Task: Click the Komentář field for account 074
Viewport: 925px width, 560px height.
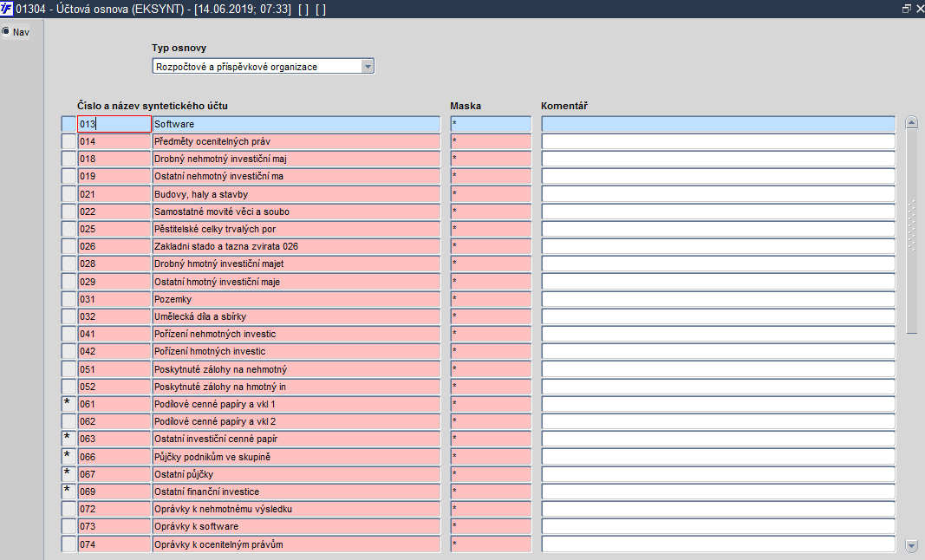Action: coord(718,544)
